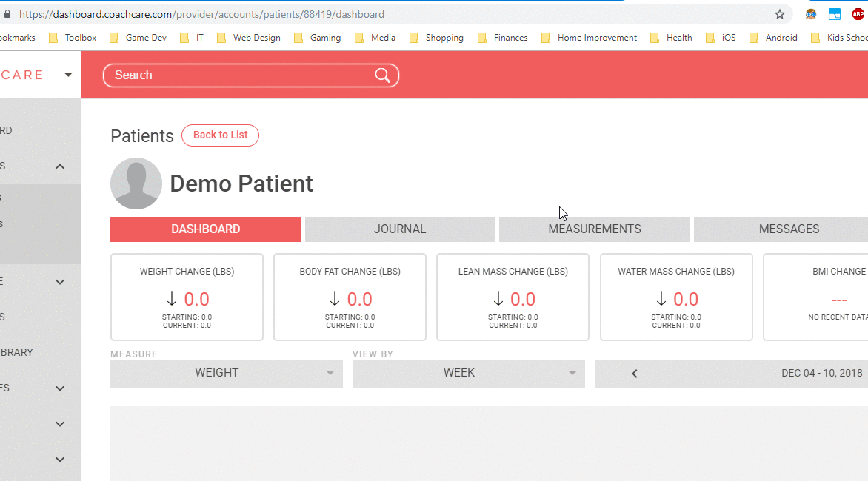The width and height of the screenshot is (868, 481).
Task: Open the Web Design bookmarks folder
Action: [x=249, y=38]
